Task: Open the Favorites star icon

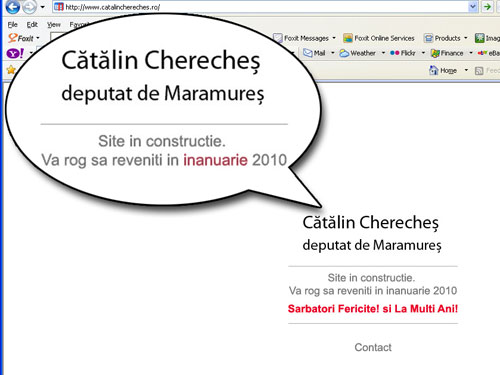Action: [11, 70]
